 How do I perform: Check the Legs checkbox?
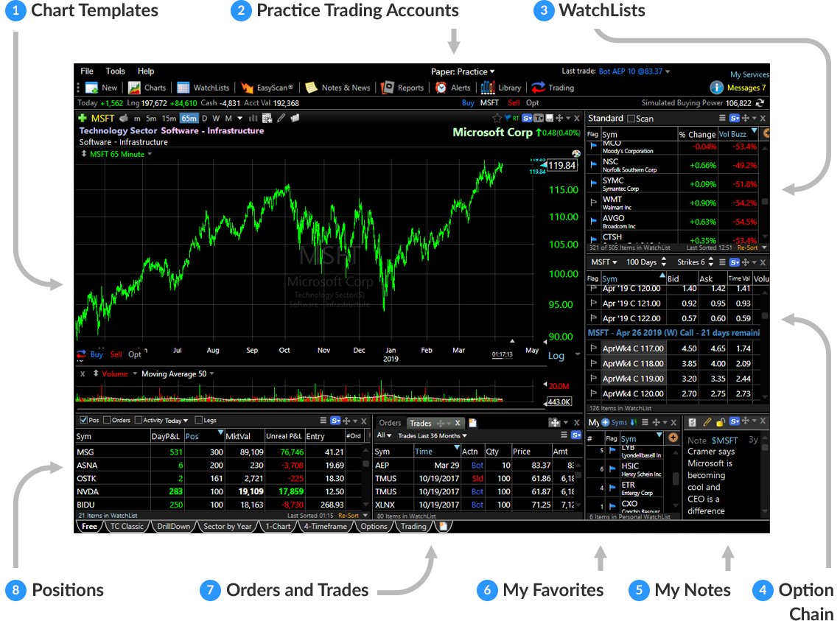199,421
